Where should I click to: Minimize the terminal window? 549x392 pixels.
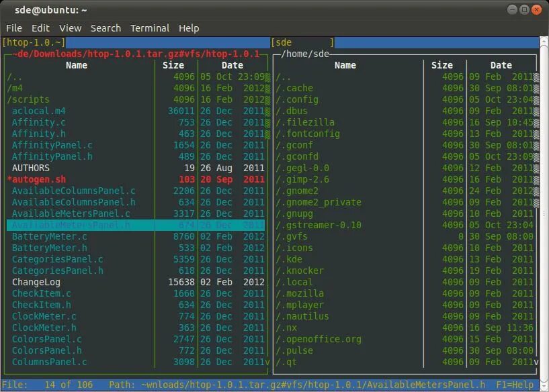tap(512, 9)
